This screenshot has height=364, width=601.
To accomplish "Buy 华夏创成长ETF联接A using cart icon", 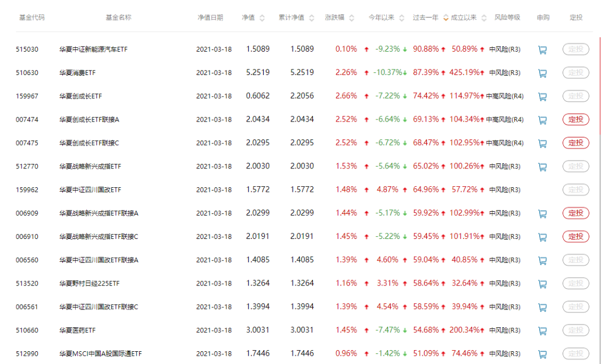I will click(x=543, y=120).
